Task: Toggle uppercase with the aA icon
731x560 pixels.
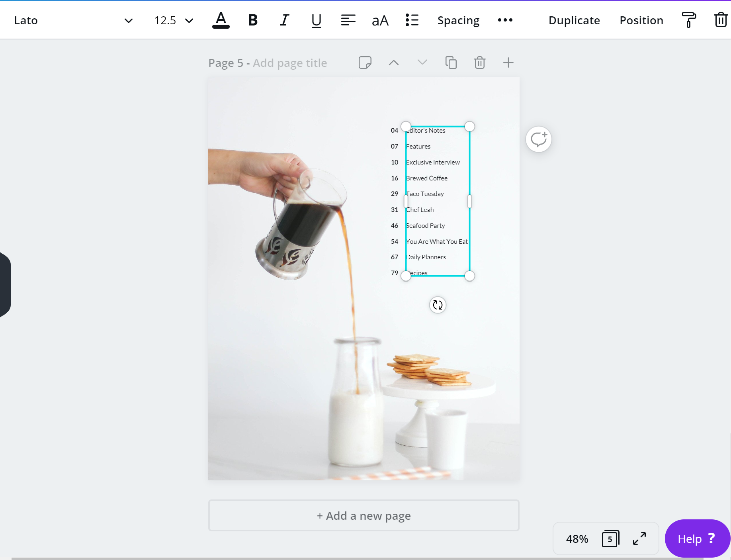Action: coord(380,20)
